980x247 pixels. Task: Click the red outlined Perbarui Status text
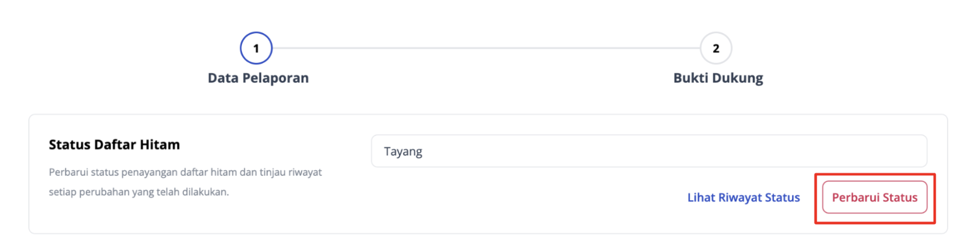[x=874, y=198]
